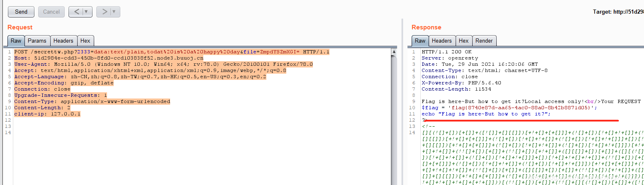Viewport: 644px width, 185px height.
Task: Click the Host header line in request
Action: [109, 58]
